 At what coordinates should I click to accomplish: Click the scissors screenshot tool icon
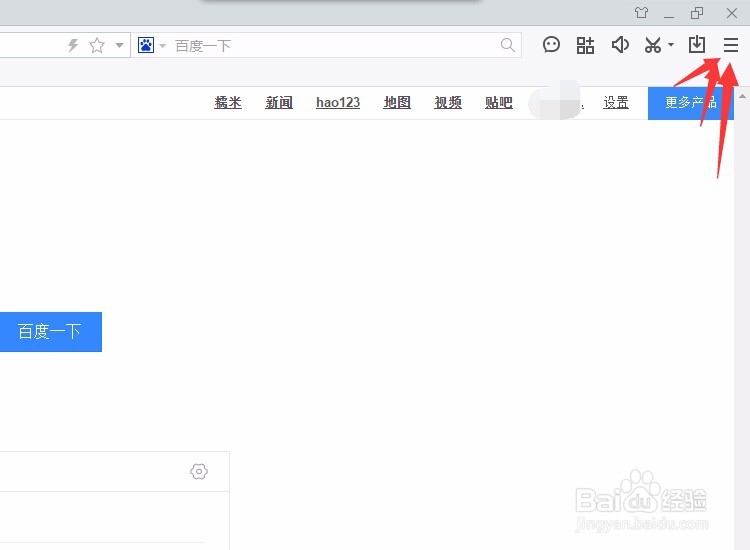pos(652,45)
